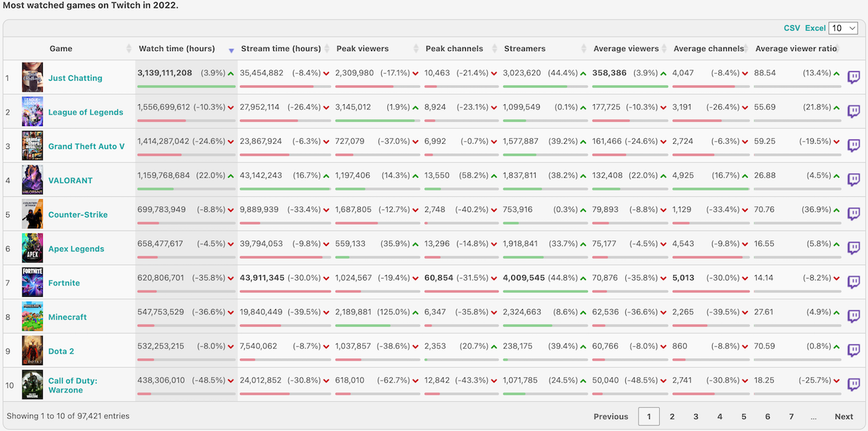
Task: Sort by Streamers column header
Action: [x=525, y=49]
